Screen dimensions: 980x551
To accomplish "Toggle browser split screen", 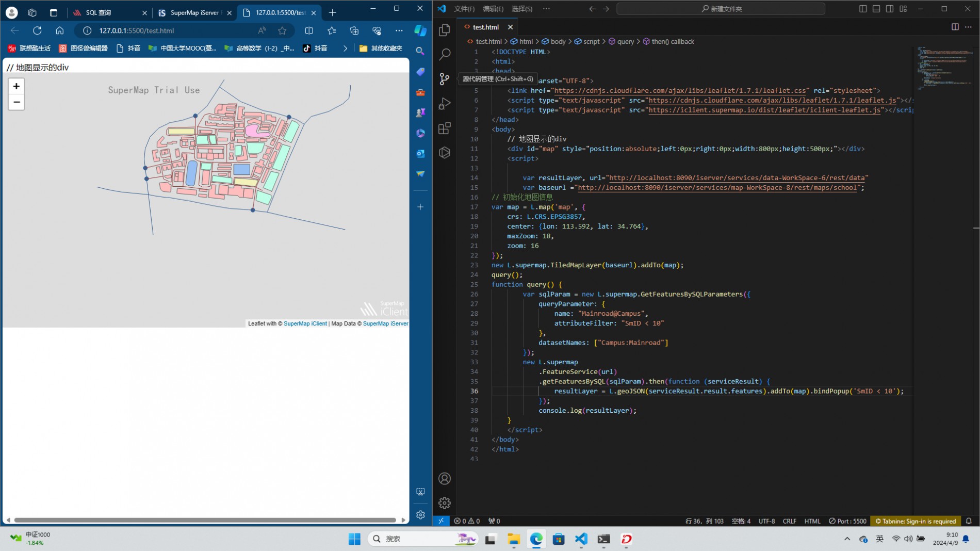I will click(309, 30).
